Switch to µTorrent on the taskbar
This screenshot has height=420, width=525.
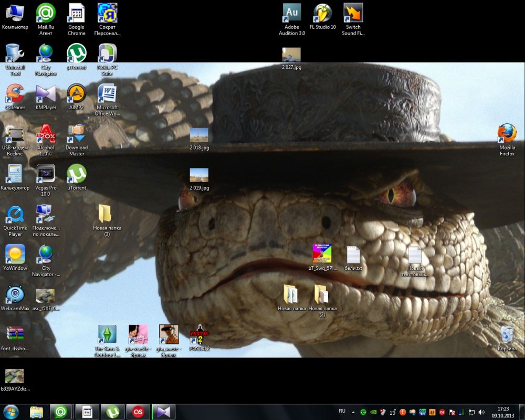coord(112,412)
